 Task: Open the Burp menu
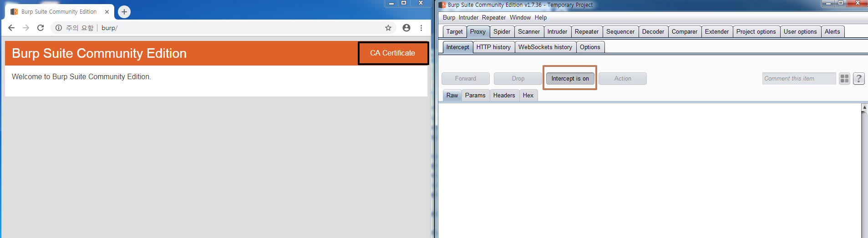[x=449, y=17]
